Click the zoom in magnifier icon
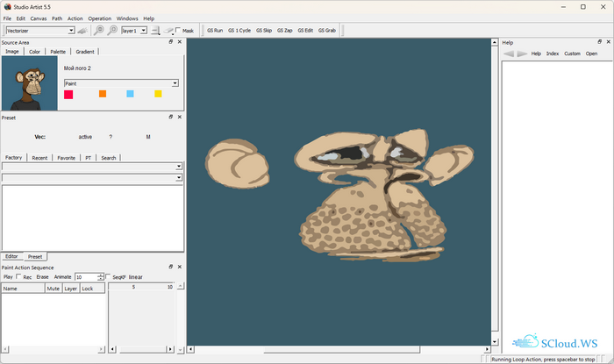614x364 pixels. click(112, 30)
